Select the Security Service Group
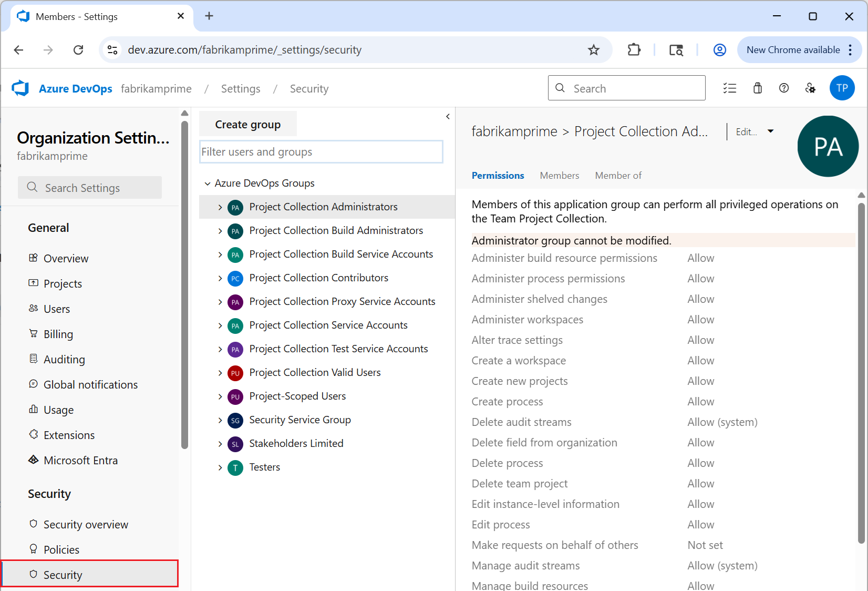Viewport: 868px width, 591px height. click(x=299, y=420)
